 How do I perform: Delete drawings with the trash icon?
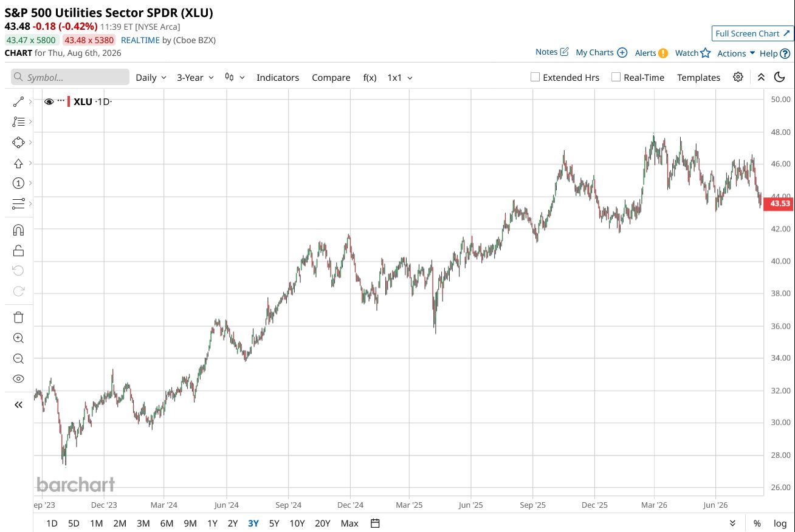18,317
